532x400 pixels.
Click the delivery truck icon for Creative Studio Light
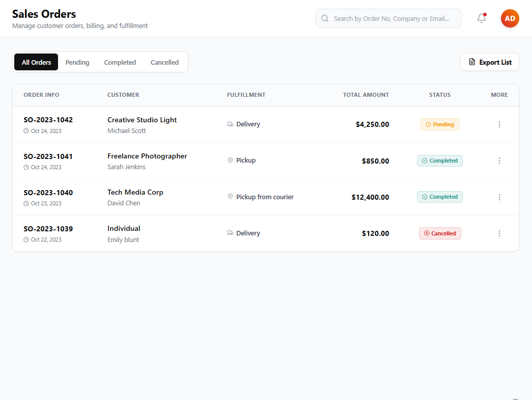tap(230, 124)
